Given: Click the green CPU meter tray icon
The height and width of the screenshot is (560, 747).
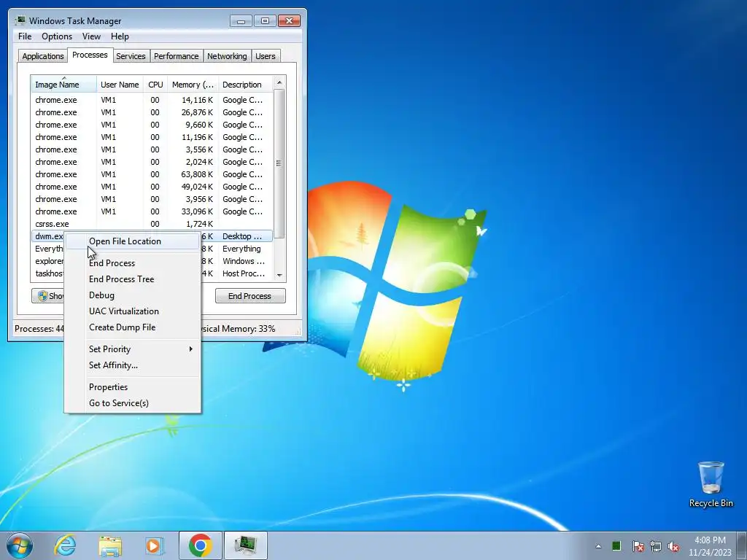Looking at the screenshot, I should [616, 545].
